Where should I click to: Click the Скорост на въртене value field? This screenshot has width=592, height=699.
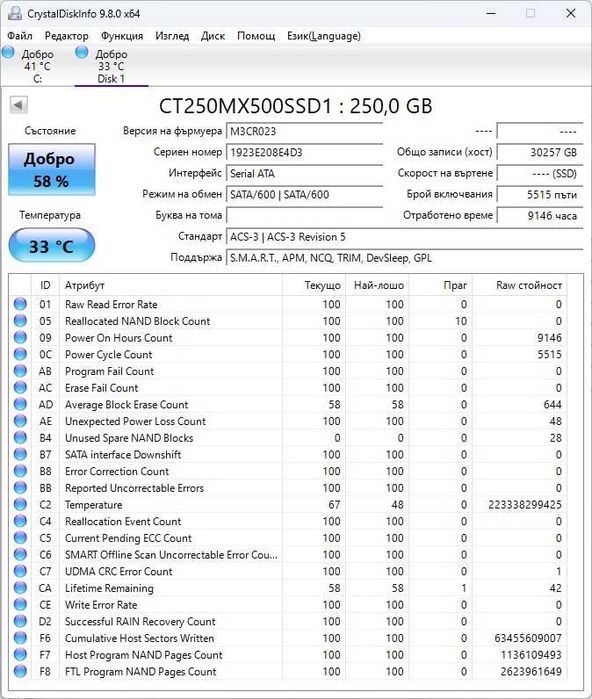click(x=540, y=173)
